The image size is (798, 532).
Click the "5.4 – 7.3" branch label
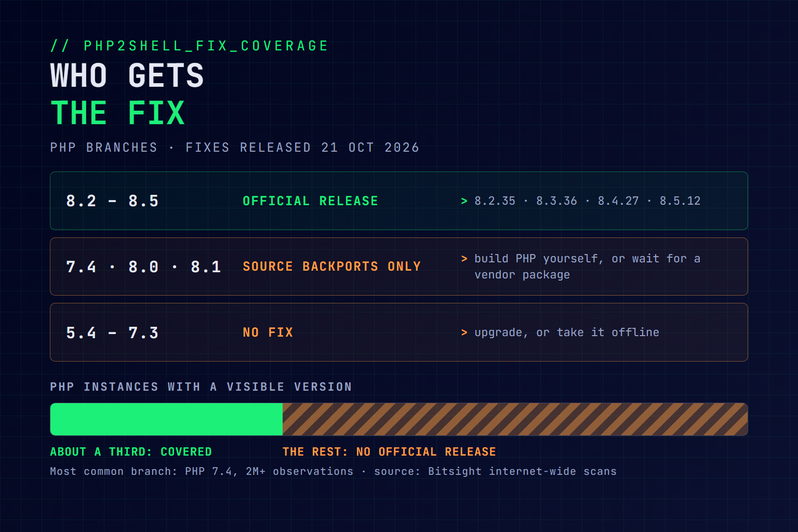point(112,333)
